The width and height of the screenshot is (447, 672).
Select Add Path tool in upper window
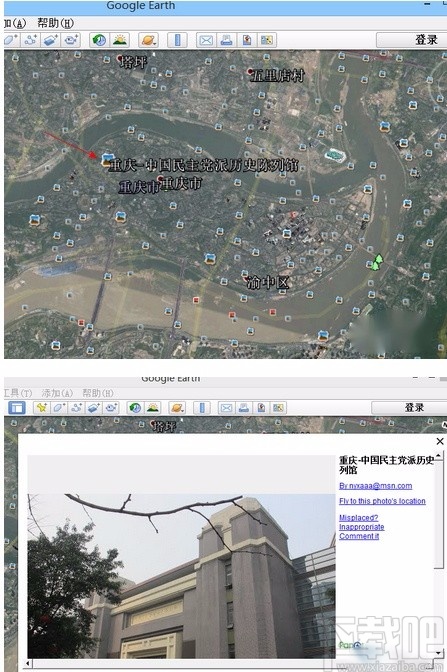click(30, 40)
